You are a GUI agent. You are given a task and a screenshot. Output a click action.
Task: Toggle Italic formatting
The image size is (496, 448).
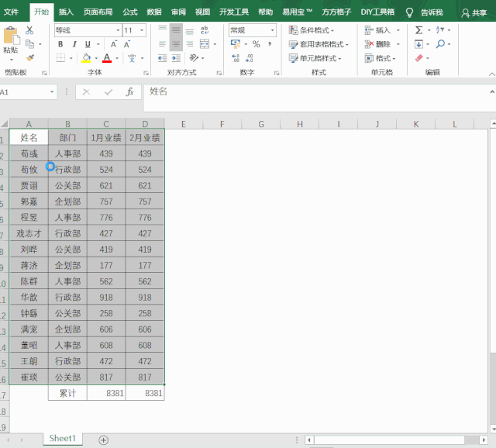tap(74, 44)
